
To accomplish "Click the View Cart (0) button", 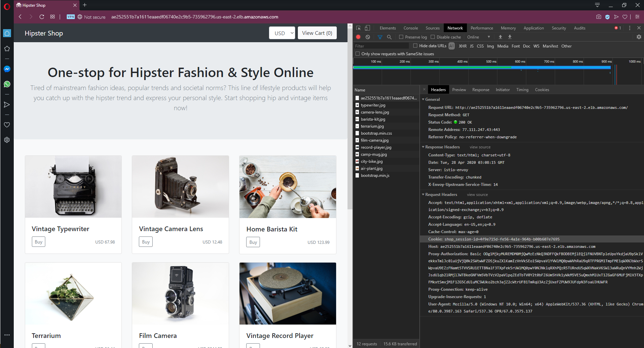I will tap(317, 33).
